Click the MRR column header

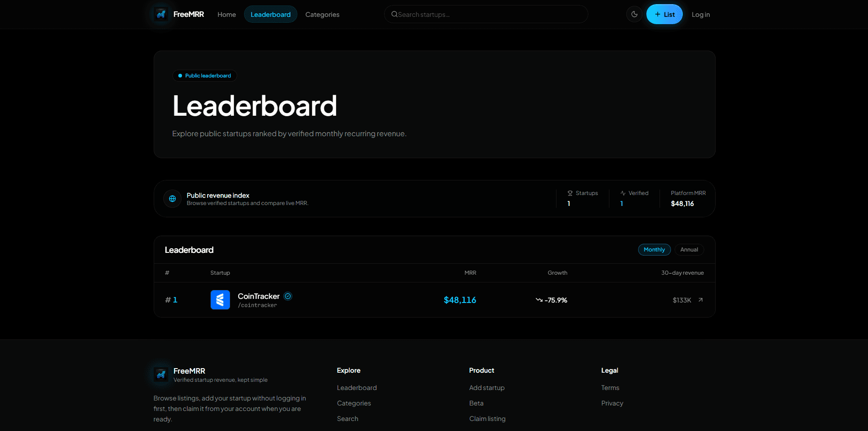point(470,273)
